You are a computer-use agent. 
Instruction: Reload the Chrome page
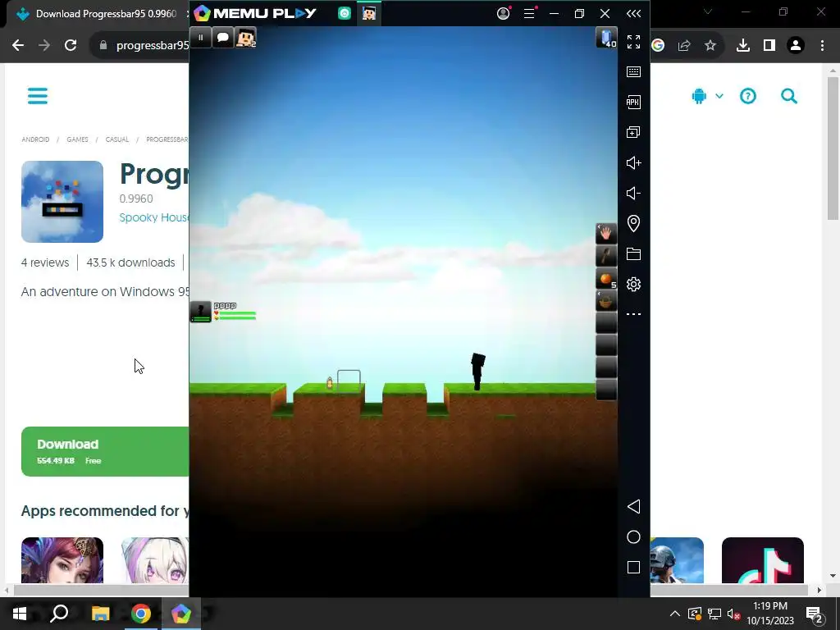click(71, 46)
